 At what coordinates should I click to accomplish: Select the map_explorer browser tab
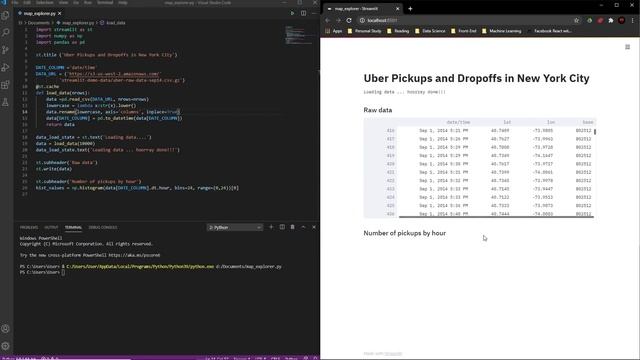363,9
